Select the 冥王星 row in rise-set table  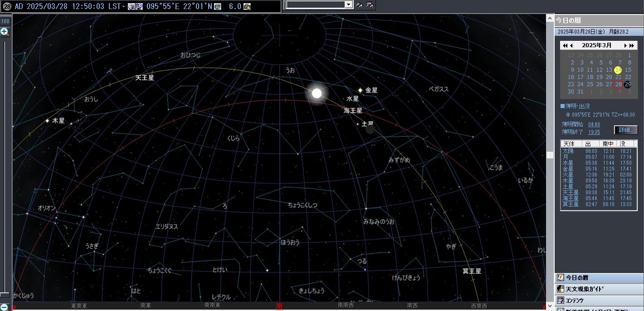point(599,204)
